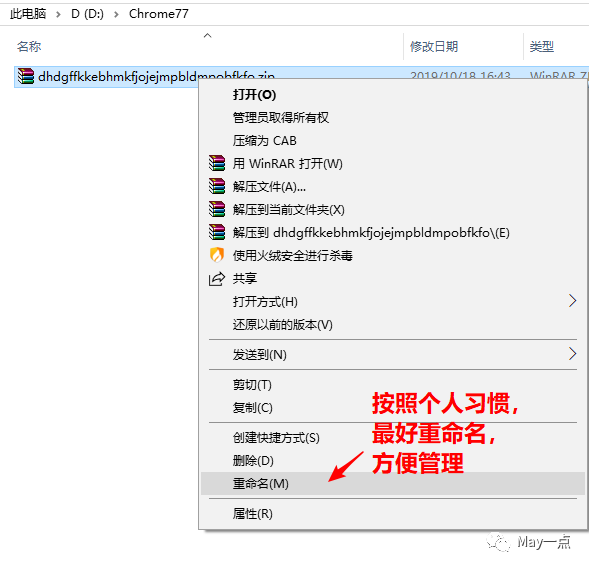Select '解压到当前文件夹(X)' option

[393, 210]
